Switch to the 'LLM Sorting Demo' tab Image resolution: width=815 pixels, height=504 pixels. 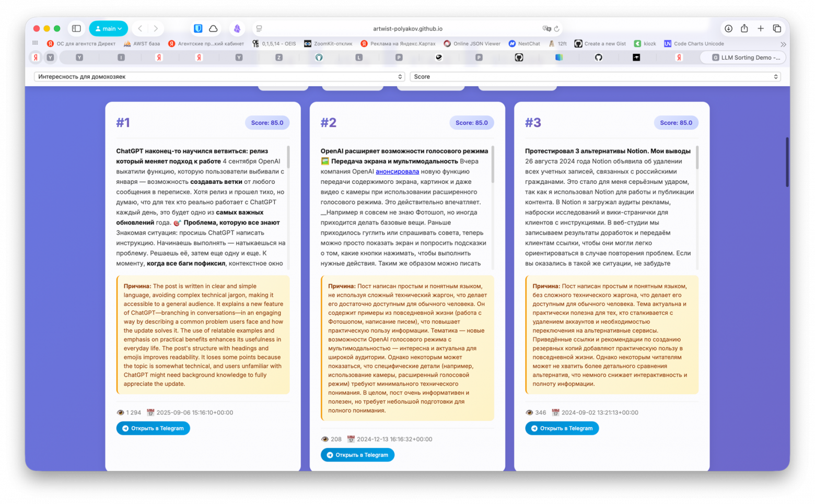pos(746,57)
